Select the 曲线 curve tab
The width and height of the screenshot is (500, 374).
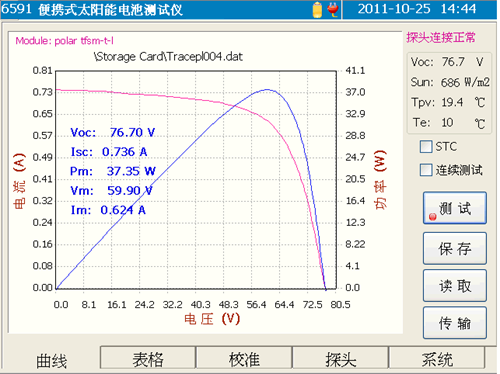click(52, 361)
